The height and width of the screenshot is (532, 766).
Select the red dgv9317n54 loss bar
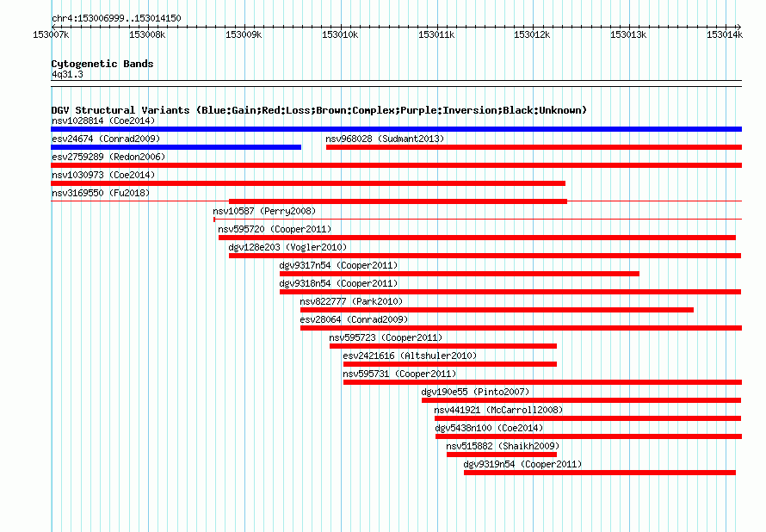click(460, 274)
